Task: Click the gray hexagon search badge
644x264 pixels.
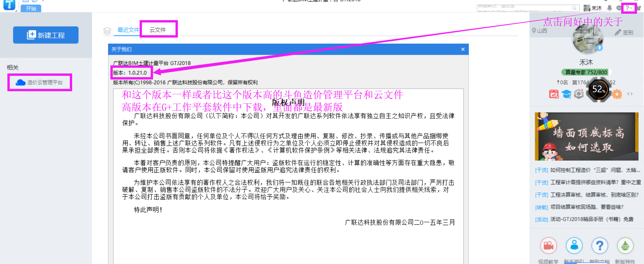Action: point(579,94)
